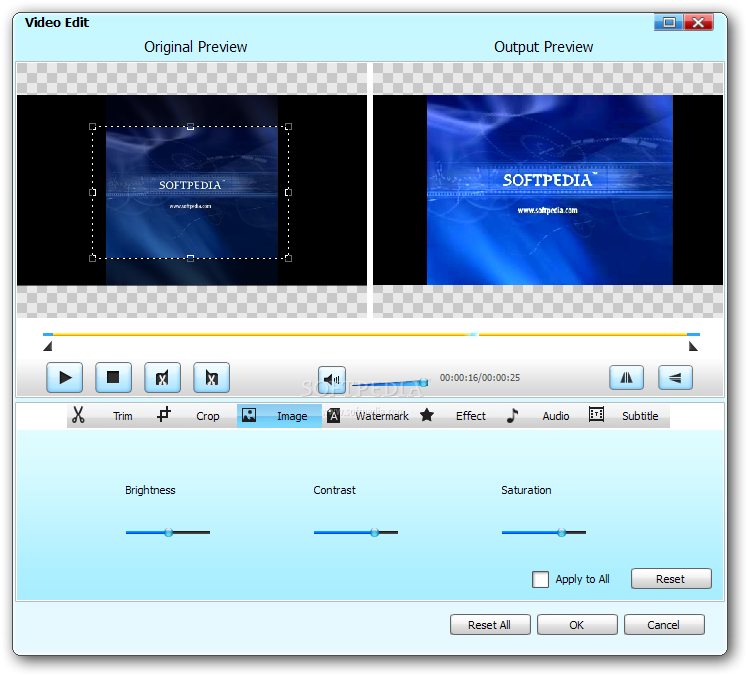Click the Reset button
This screenshot has width=748, height=676.
pos(671,579)
